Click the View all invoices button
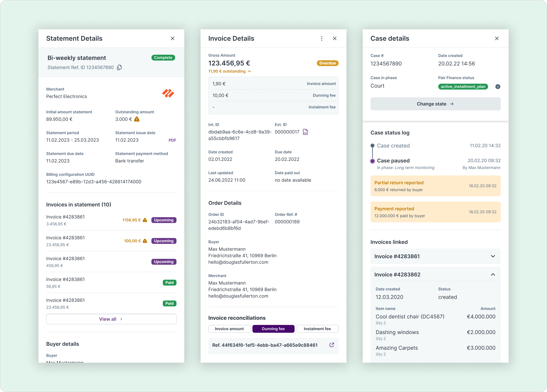Image resolution: width=547 pixels, height=392 pixels. point(111,319)
